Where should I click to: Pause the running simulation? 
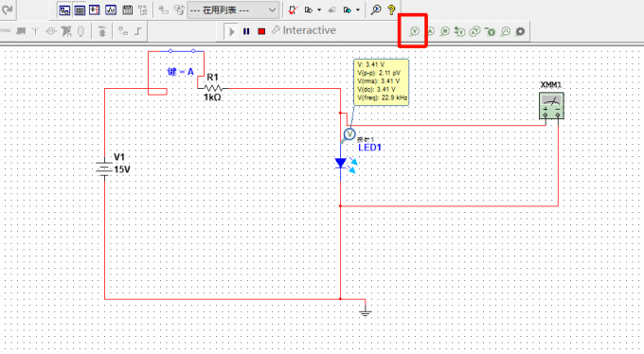[x=246, y=31]
